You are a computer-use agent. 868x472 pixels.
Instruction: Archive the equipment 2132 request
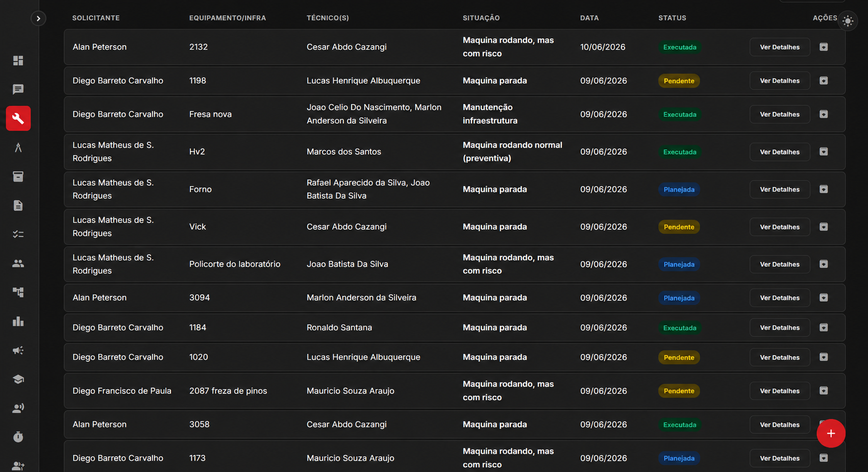tap(824, 47)
